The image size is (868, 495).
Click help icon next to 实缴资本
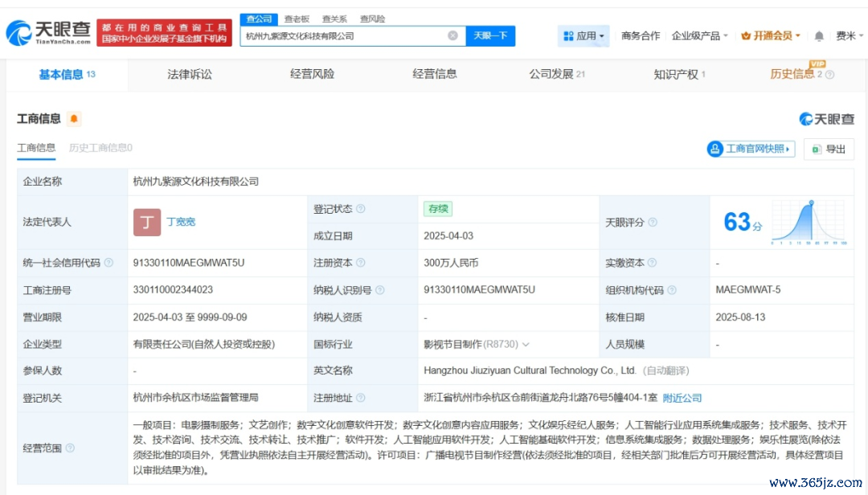652,263
